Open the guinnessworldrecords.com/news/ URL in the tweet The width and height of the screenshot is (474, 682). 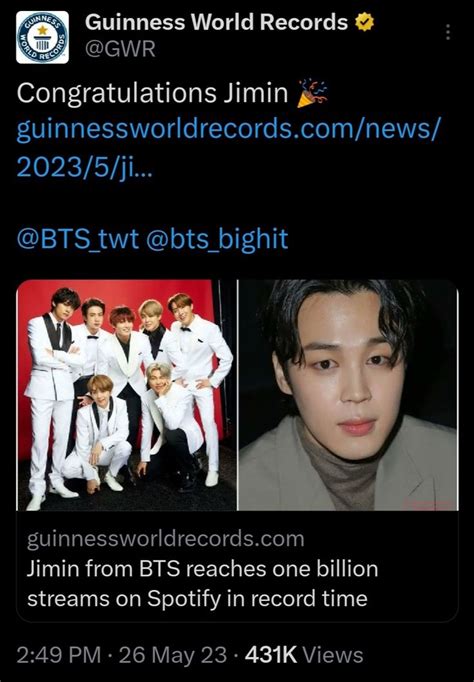(228, 130)
